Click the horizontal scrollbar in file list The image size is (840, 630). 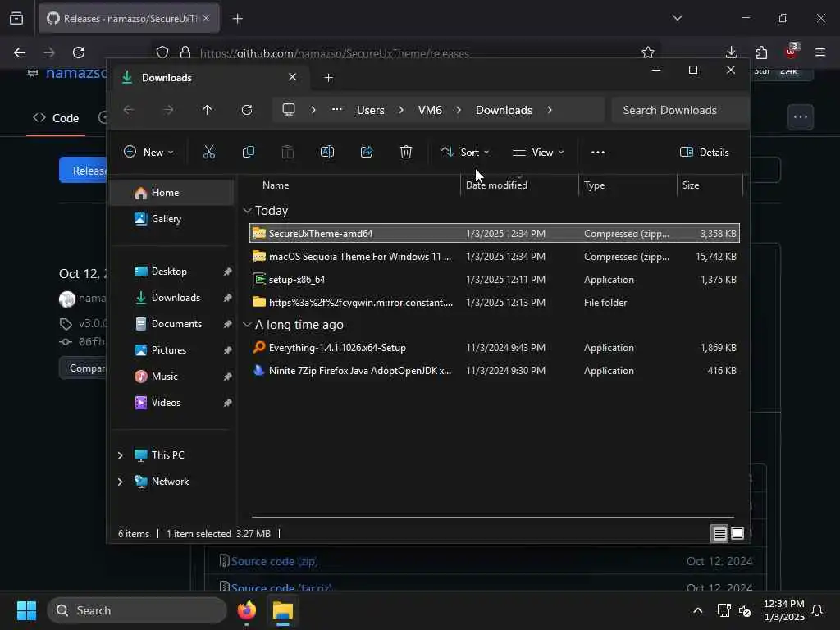coord(492,518)
